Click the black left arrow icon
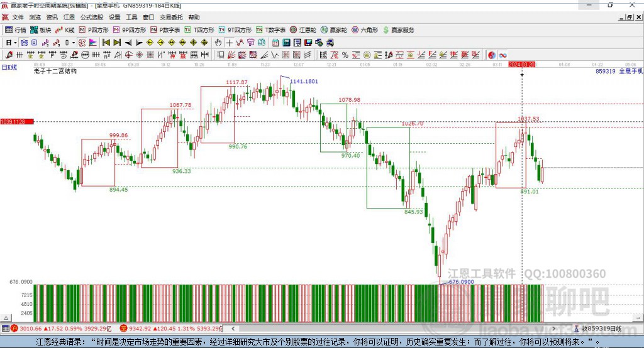The height and width of the screenshot is (348, 644). point(128,43)
